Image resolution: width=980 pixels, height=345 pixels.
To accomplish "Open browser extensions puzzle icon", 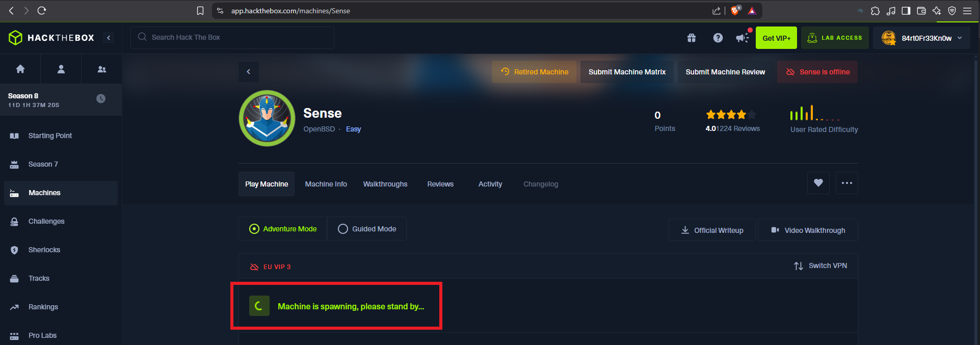I will pyautogui.click(x=876, y=11).
